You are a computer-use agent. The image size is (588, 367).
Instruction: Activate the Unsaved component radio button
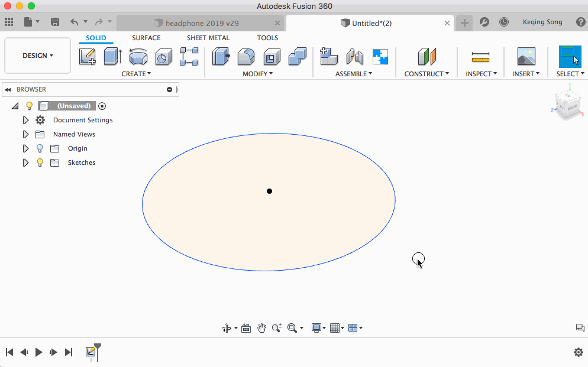click(x=102, y=106)
